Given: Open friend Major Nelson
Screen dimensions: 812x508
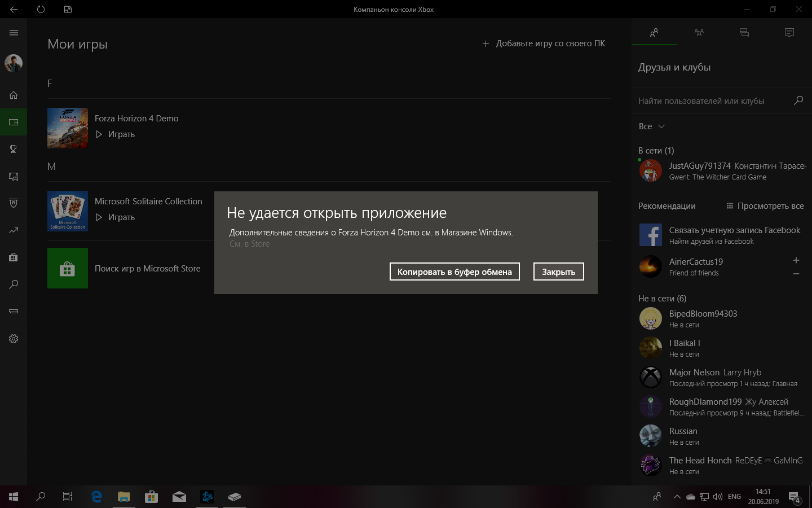Looking at the screenshot, I should [722, 377].
